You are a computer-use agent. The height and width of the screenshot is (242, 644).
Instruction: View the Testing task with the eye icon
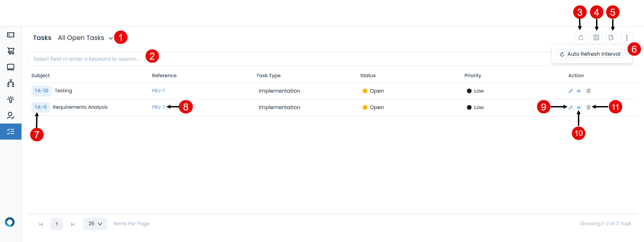pos(579,91)
